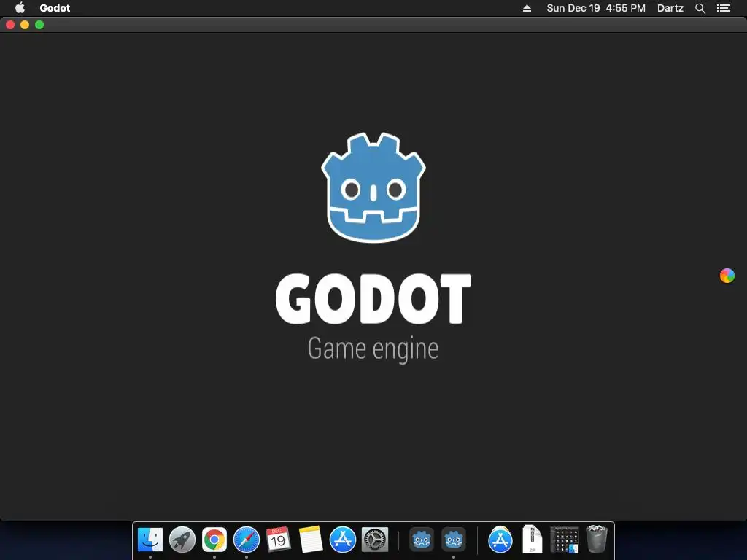Open the Notes app icon
This screenshot has height=560, width=747.
click(x=311, y=540)
